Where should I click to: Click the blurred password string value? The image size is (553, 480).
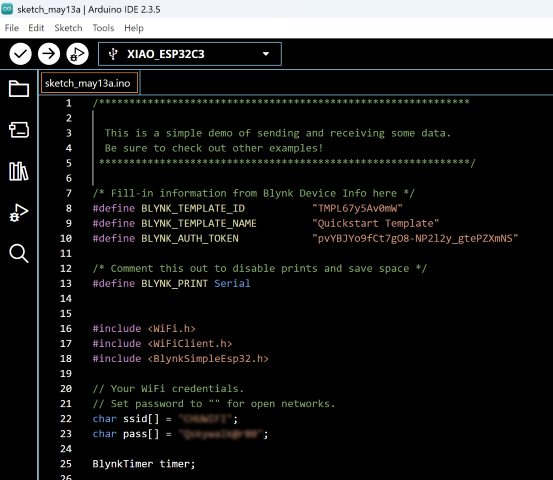[220, 434]
